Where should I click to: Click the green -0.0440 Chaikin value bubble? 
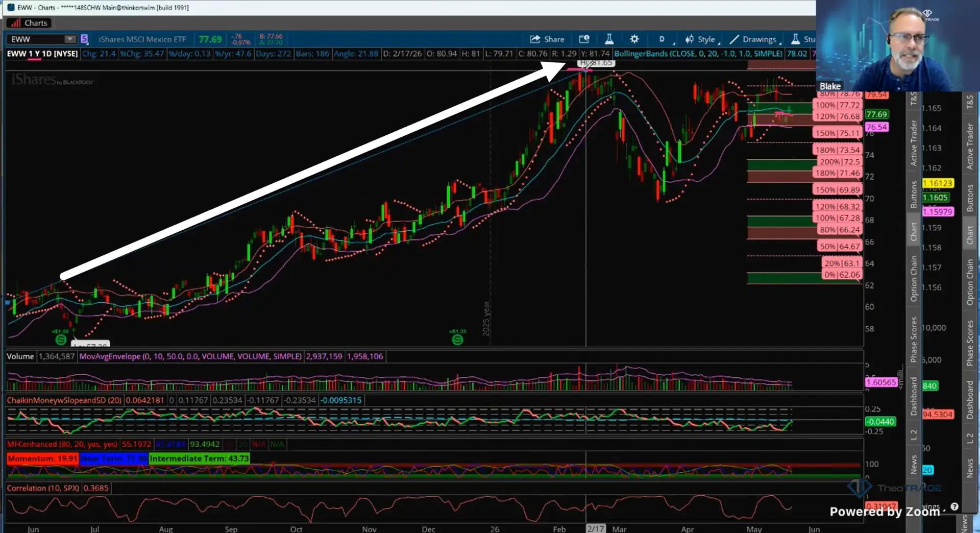880,422
